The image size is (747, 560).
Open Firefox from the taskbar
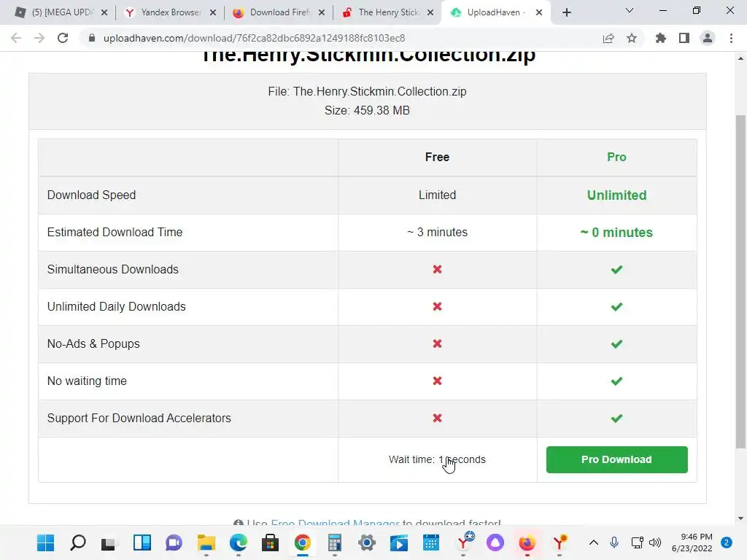coord(527,542)
